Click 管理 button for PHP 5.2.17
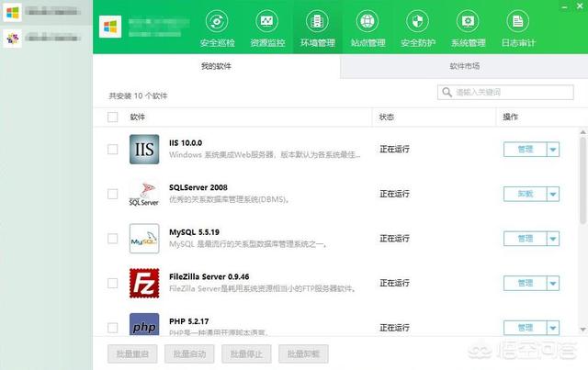Image resolution: width=588 pixels, height=370 pixels. click(x=525, y=328)
